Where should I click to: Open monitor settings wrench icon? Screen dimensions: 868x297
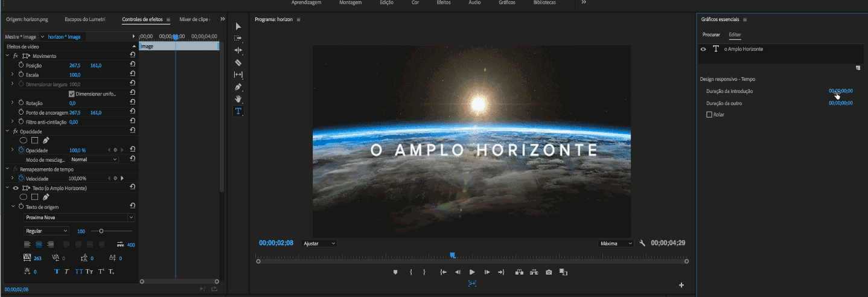point(642,243)
